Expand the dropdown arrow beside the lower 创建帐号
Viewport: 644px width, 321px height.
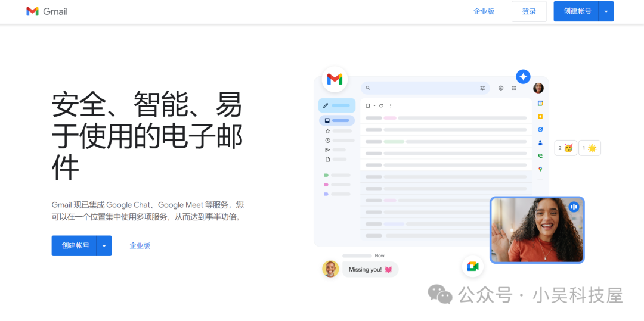tap(104, 245)
